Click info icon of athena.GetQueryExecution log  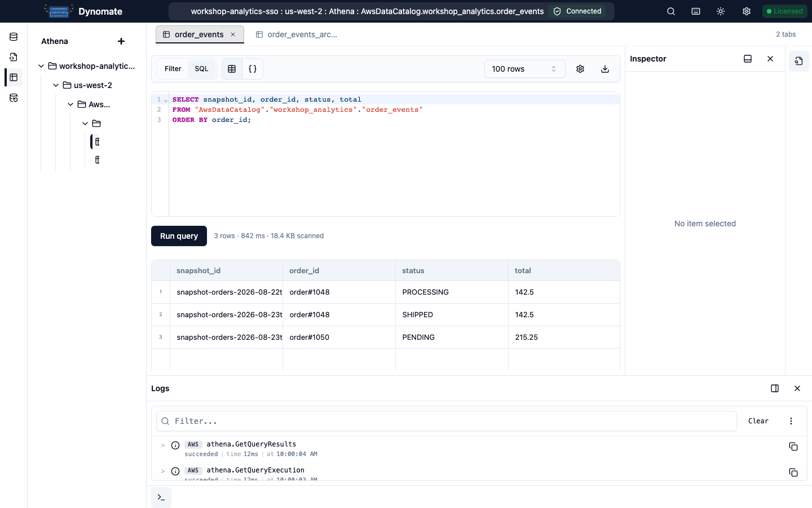(175, 471)
